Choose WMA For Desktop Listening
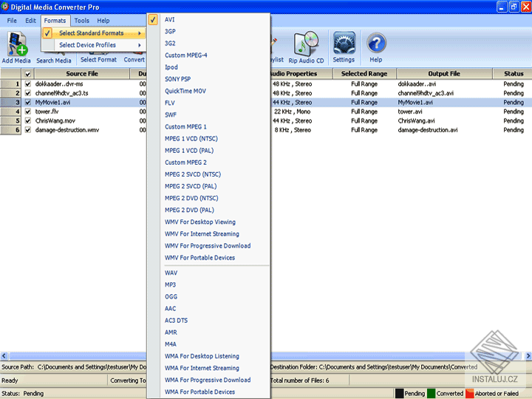532x399 pixels. (208, 356)
